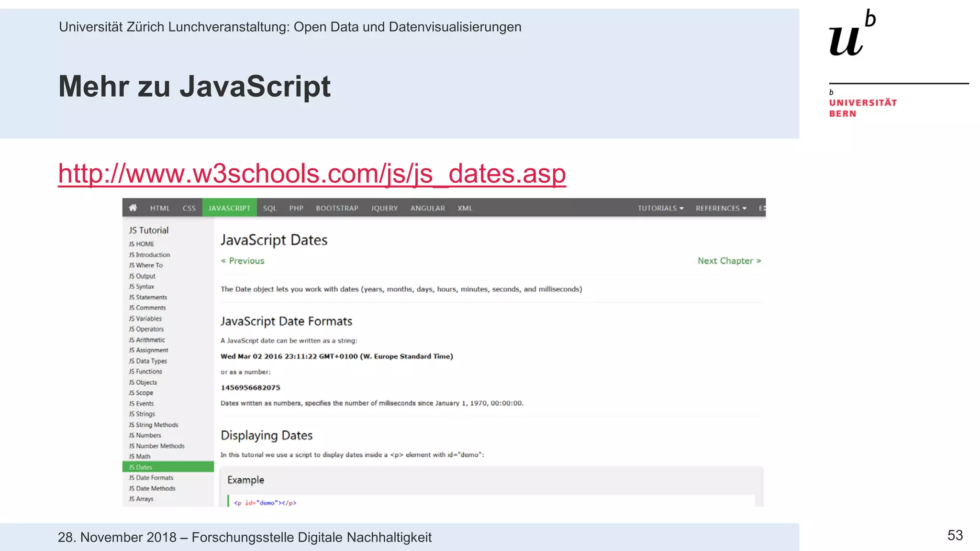Open JS Where To in the sidebar
This screenshot has width=980, height=551.
[145, 265]
